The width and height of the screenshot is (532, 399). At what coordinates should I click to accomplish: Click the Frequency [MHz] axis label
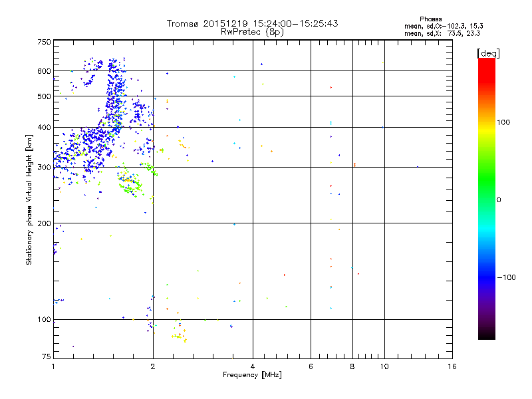click(x=252, y=375)
